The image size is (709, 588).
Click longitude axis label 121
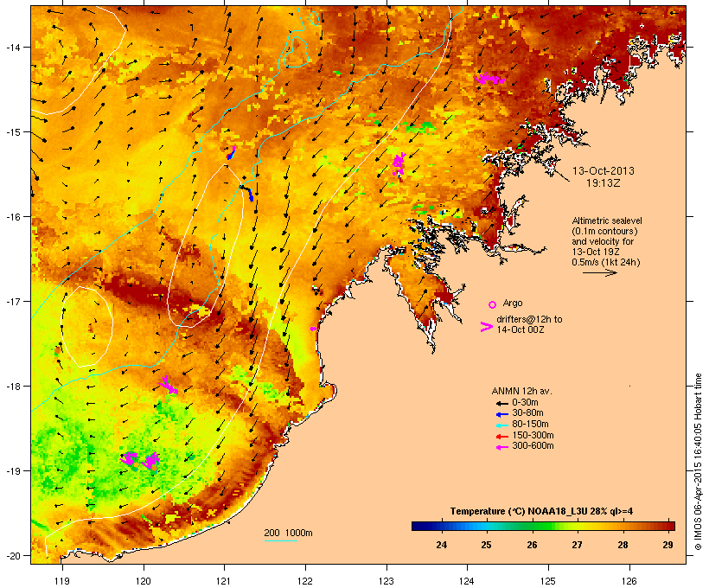coord(224,581)
